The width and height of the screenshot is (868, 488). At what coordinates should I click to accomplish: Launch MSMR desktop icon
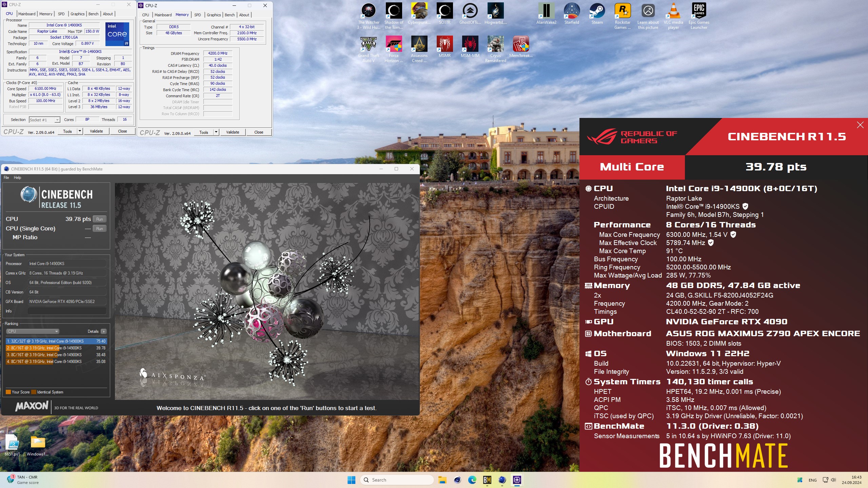coord(445,47)
